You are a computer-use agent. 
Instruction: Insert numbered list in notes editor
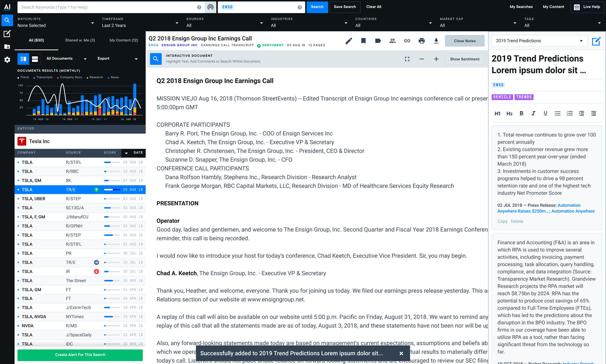(570, 113)
